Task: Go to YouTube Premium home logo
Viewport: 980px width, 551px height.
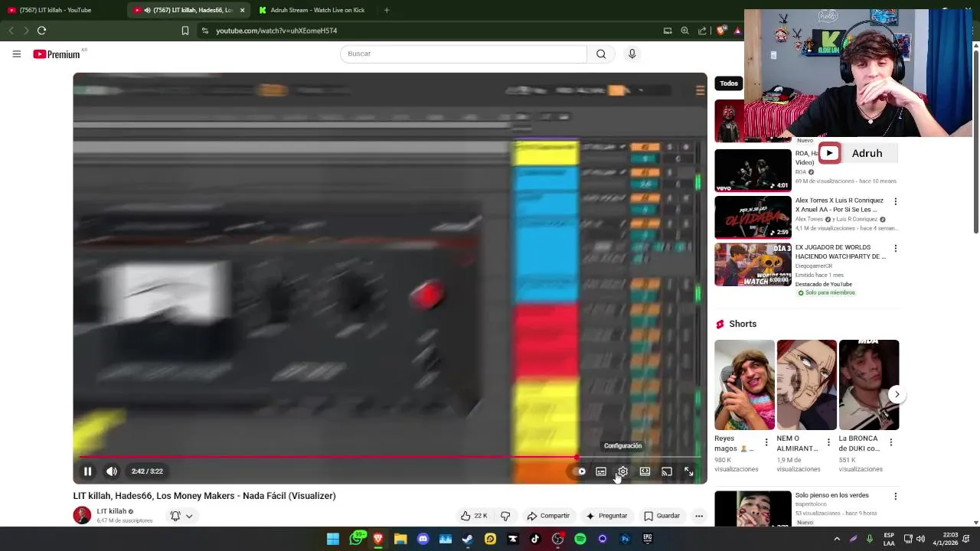Action: click(x=57, y=54)
